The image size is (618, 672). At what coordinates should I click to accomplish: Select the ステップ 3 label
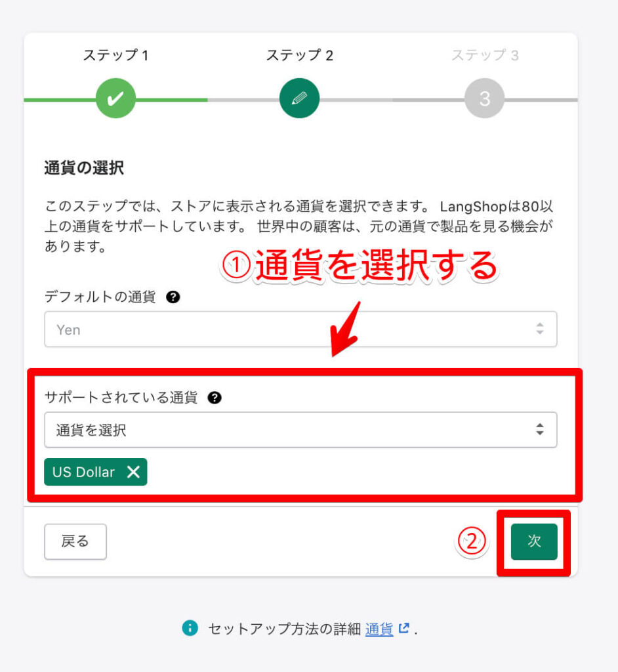point(485,55)
